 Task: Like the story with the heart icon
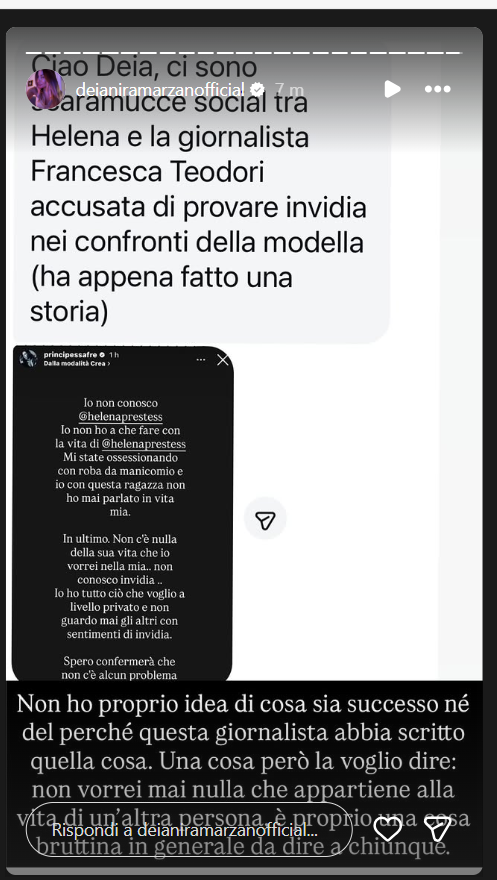388,829
